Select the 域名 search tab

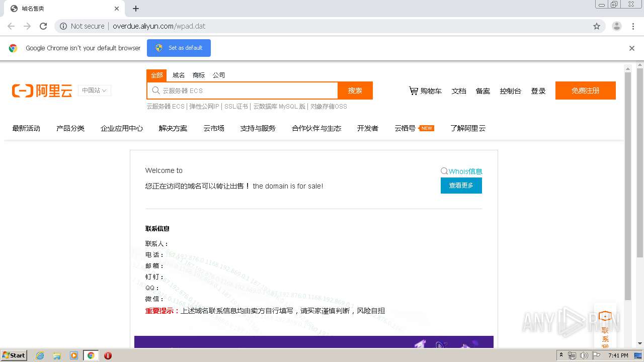(179, 75)
